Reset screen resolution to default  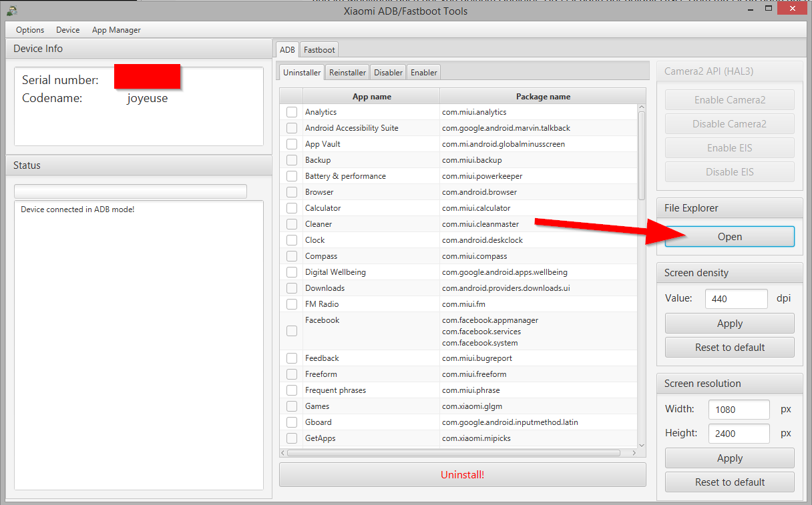tap(730, 482)
